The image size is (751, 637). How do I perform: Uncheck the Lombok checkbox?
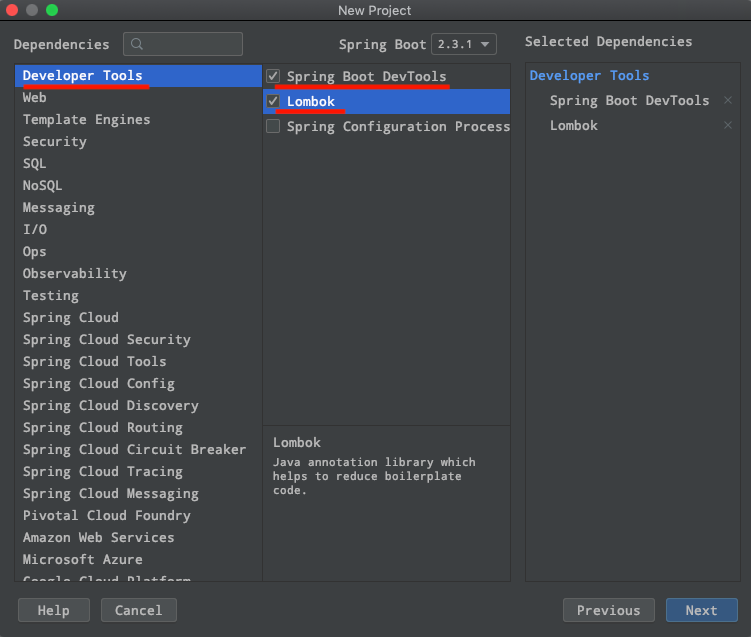[x=273, y=101]
